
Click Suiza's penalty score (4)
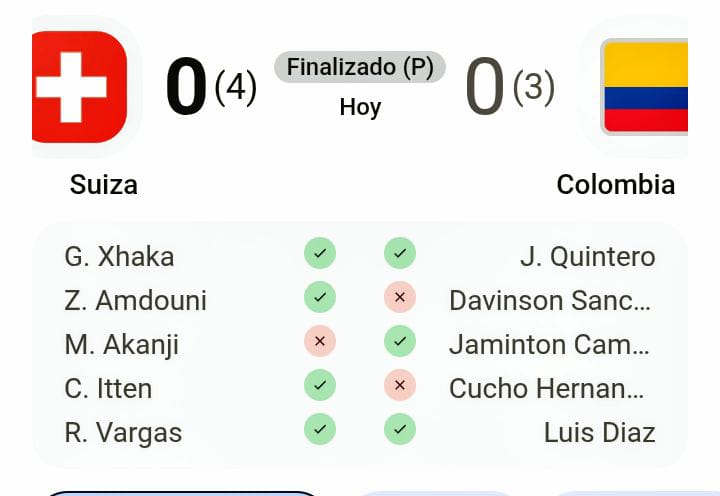point(236,87)
